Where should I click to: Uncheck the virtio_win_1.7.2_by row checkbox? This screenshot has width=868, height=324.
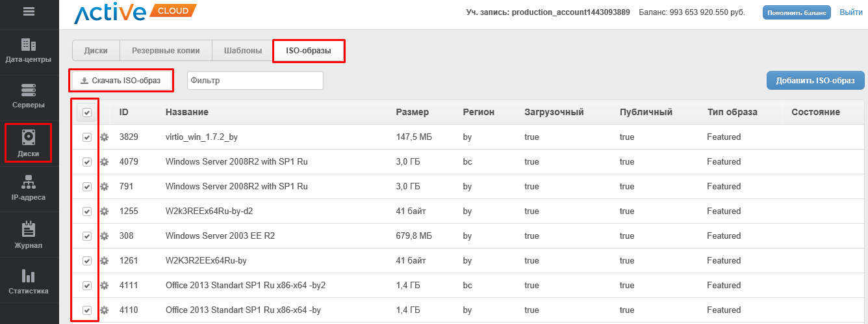tap(87, 137)
